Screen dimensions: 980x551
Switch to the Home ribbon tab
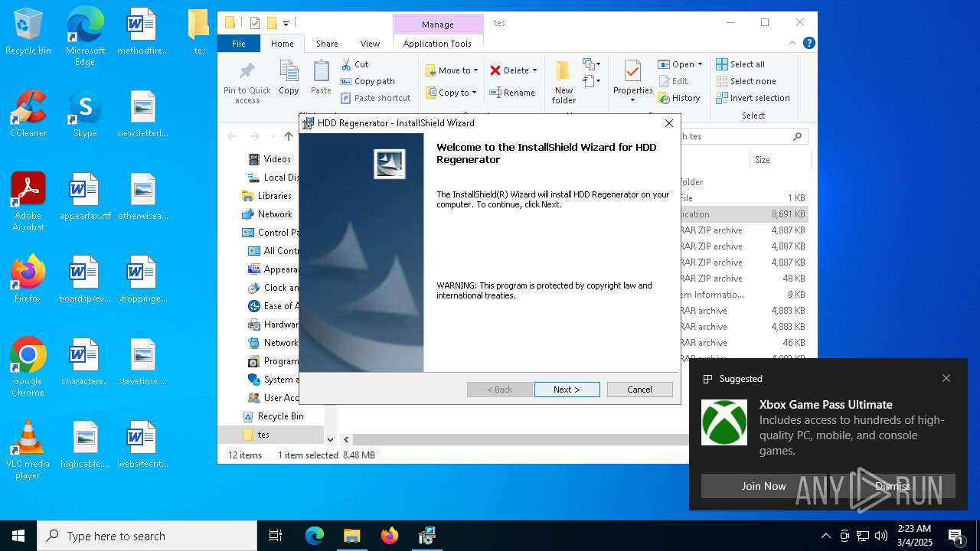[282, 44]
